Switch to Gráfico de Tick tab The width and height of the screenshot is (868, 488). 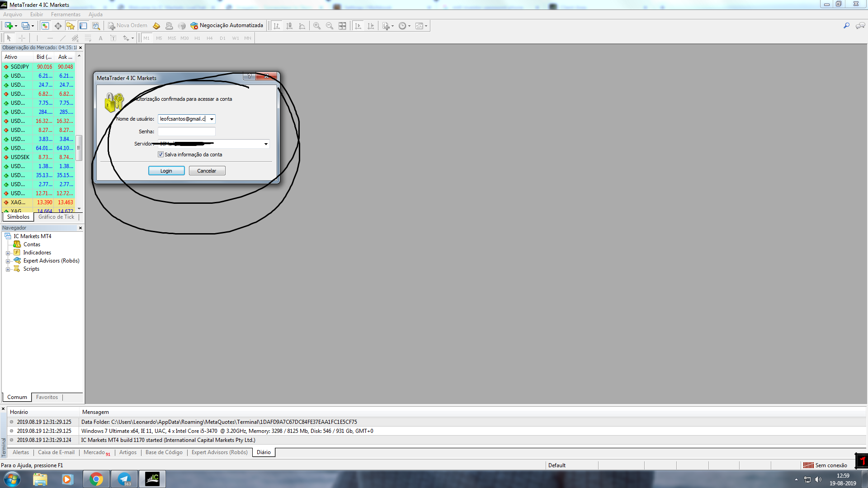56,217
